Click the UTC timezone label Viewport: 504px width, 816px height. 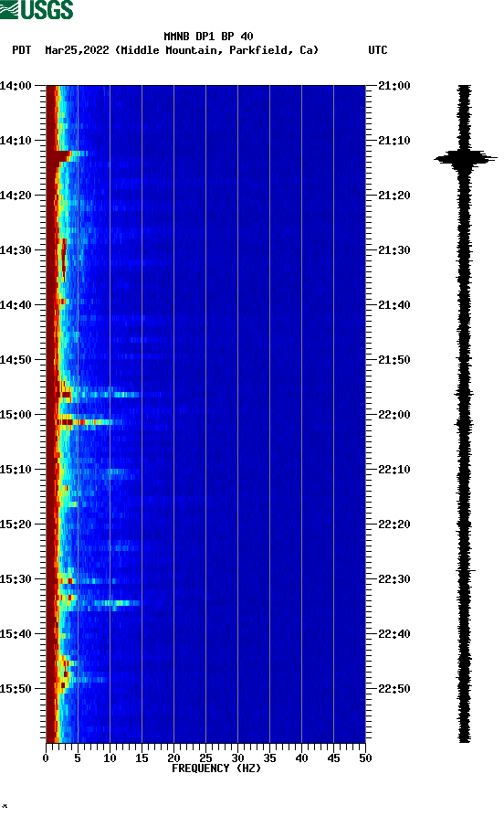coord(378,50)
